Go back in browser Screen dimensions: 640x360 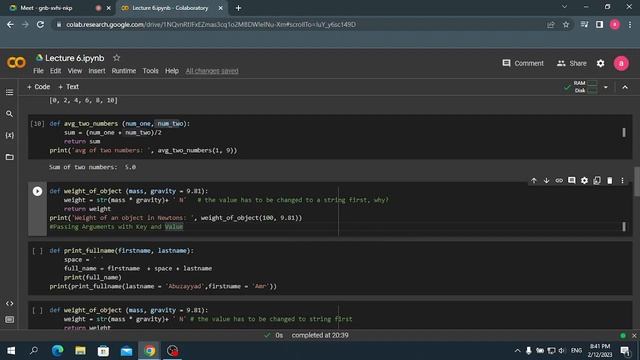click(10, 24)
